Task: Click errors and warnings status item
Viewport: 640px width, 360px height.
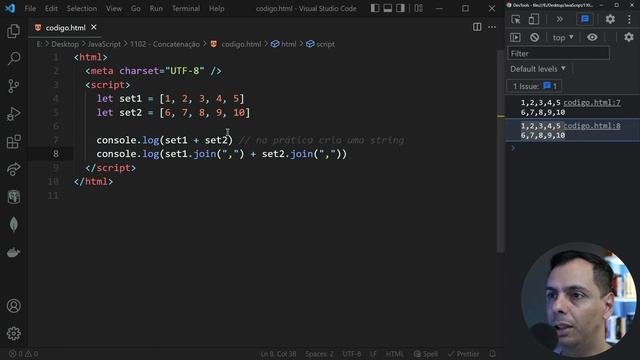Action: 23,354
